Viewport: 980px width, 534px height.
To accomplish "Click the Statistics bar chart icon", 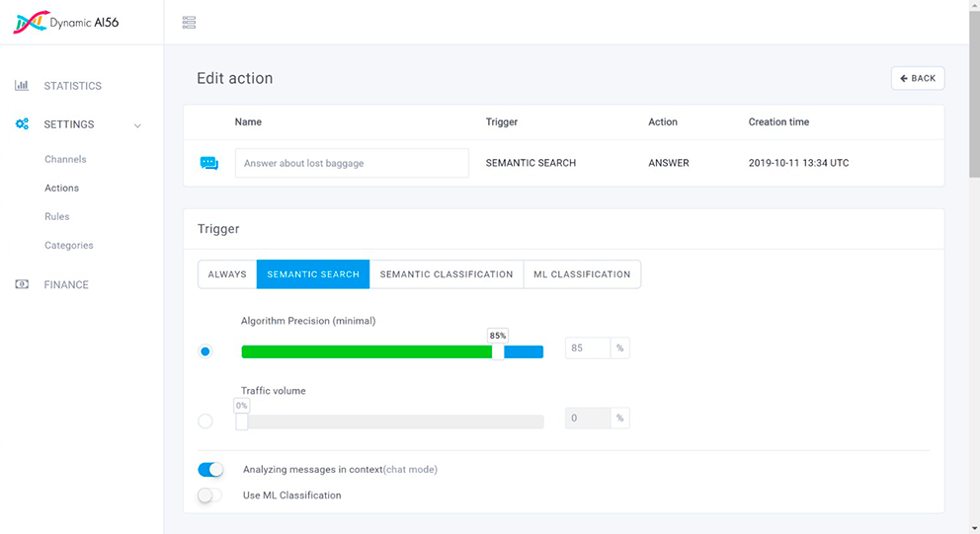I will 22,86.
